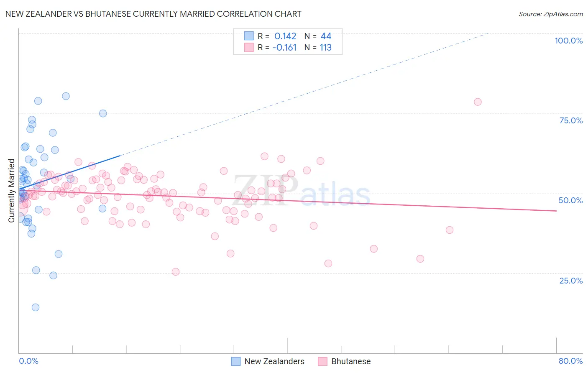Image resolution: width=588 pixels, height=373 pixels.
Task: Click the 80.0% x-axis label
Action: pyautogui.click(x=570, y=361)
